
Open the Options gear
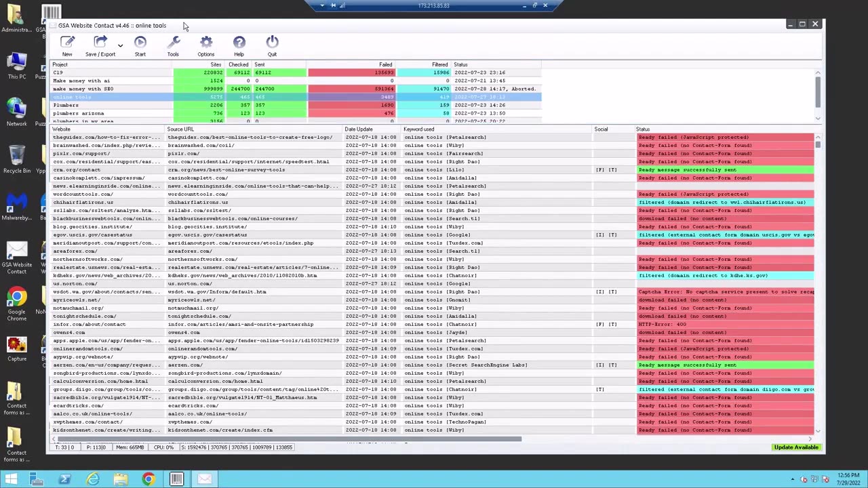coord(206,46)
